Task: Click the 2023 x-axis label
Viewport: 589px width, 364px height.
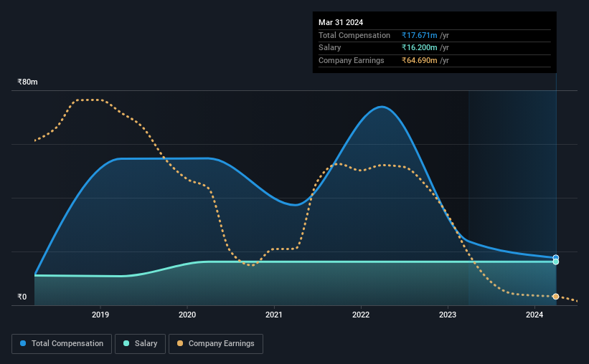Action: [x=448, y=315]
